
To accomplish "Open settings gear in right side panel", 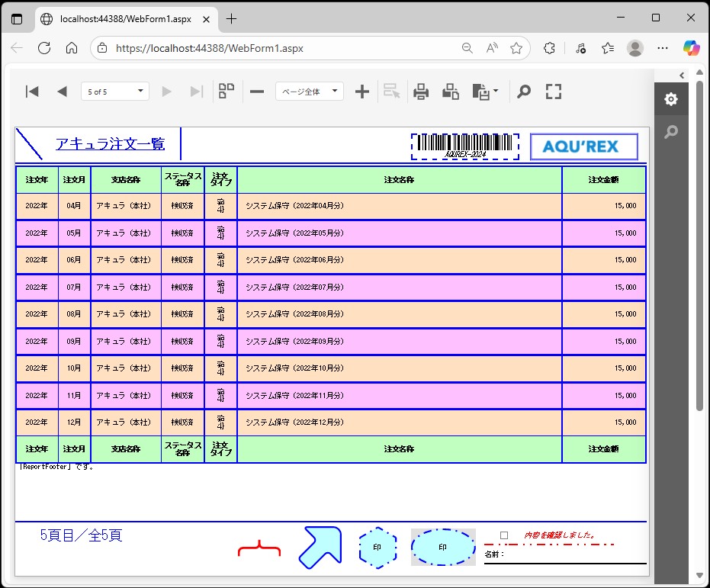I will click(670, 99).
